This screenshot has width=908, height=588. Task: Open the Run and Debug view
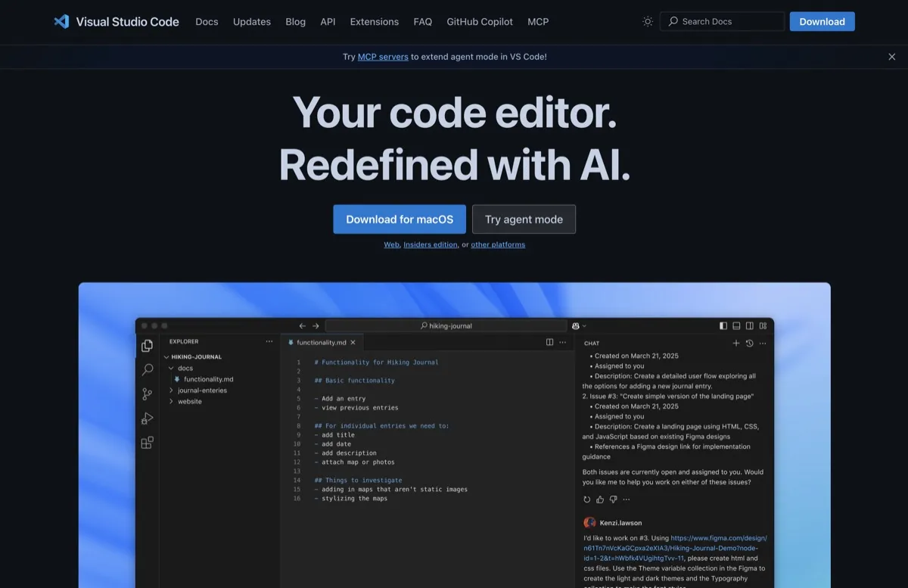pos(147,417)
